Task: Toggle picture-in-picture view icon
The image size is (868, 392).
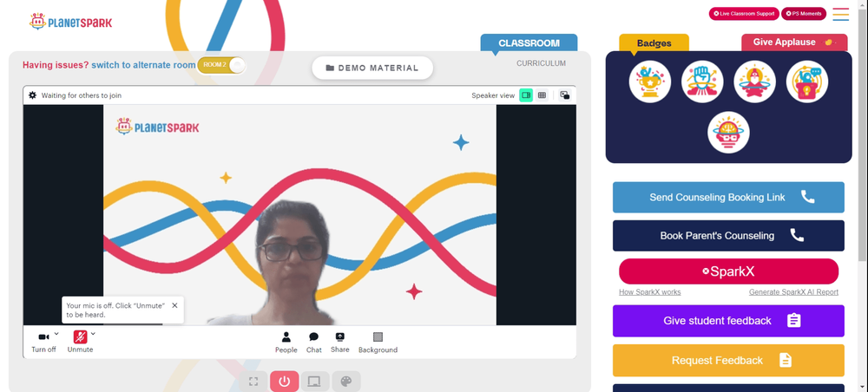Action: tap(565, 95)
